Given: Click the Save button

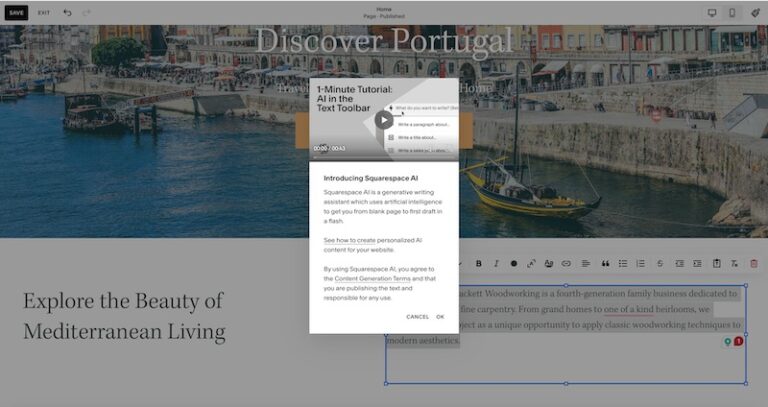Looking at the screenshot, I should tap(17, 13).
